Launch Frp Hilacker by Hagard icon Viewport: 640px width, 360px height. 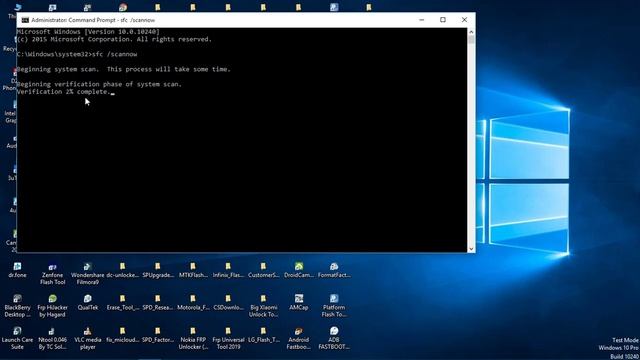[x=52, y=306]
